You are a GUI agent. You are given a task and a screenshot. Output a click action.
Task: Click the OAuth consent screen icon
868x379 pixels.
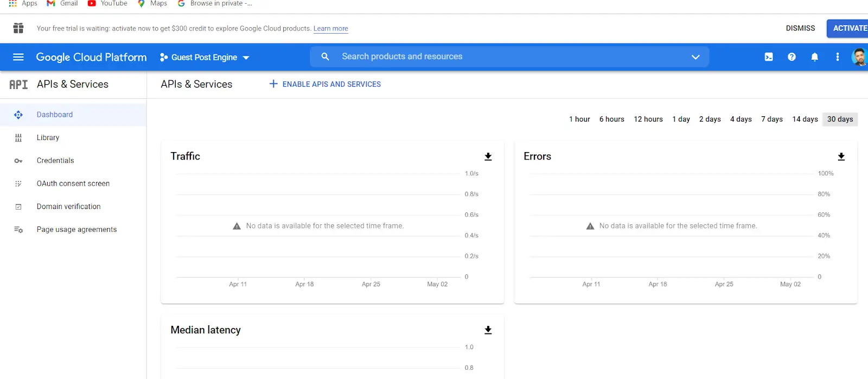coord(18,184)
